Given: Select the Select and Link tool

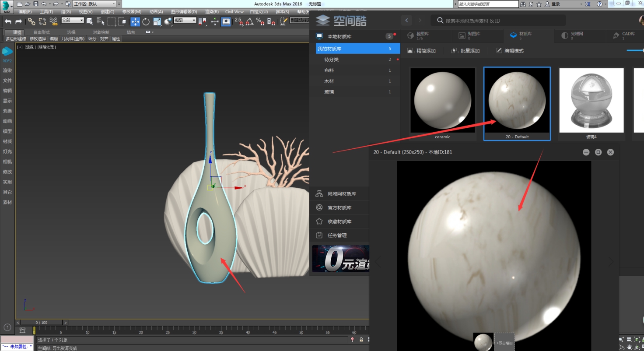Looking at the screenshot, I should [31, 21].
